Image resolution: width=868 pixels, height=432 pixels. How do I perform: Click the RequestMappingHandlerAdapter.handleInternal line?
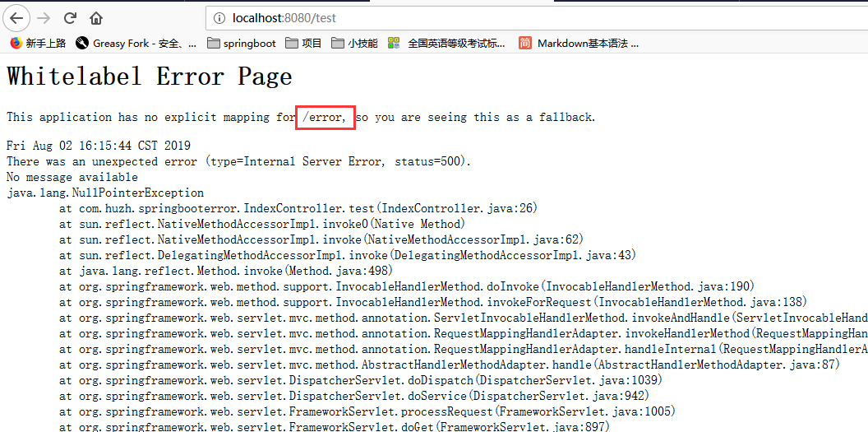pos(464,350)
